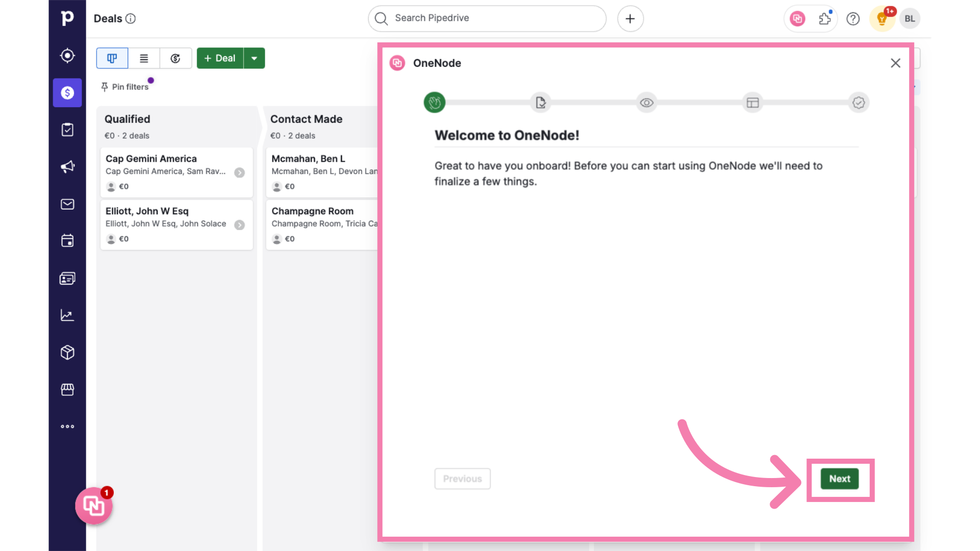Image resolution: width=980 pixels, height=551 pixels.
Task: Click the welcome step wave icon
Action: pos(434,103)
